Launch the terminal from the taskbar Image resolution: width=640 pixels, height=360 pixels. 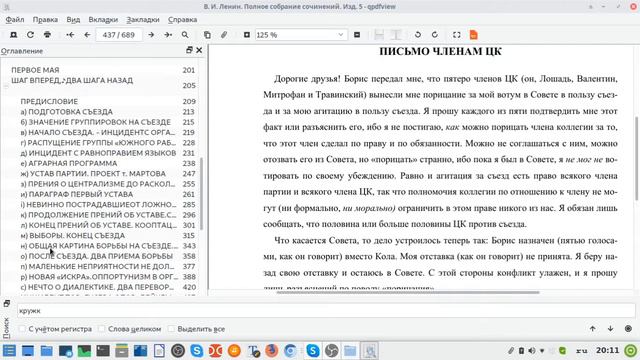(x=103, y=351)
